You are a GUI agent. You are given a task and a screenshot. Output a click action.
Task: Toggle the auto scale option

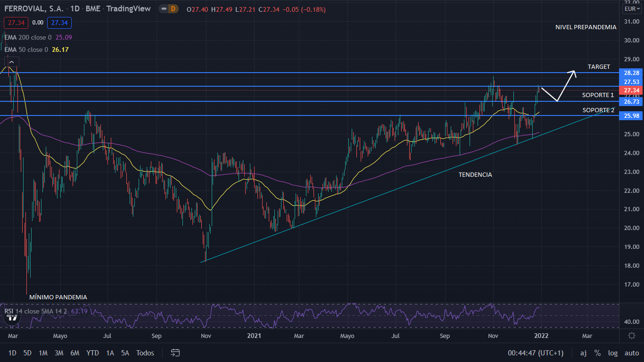click(x=631, y=353)
